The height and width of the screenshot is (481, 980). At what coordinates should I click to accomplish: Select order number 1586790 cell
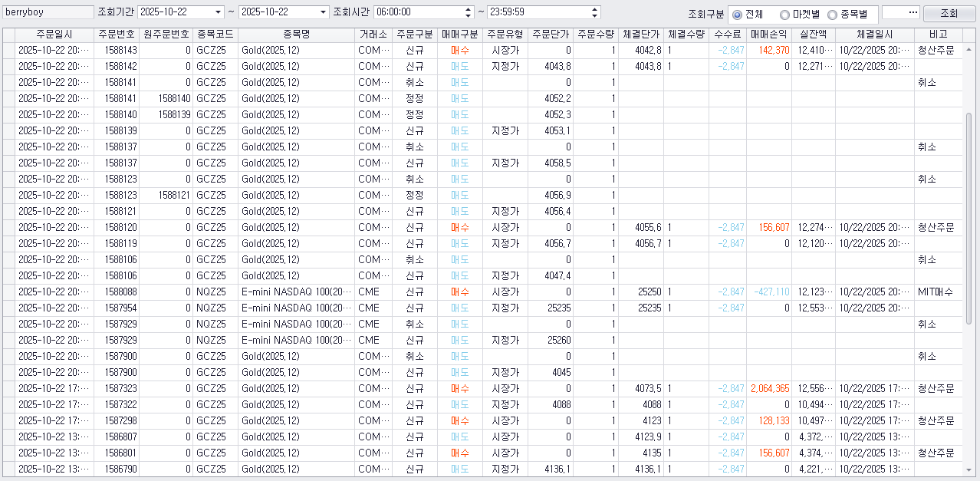(x=117, y=469)
